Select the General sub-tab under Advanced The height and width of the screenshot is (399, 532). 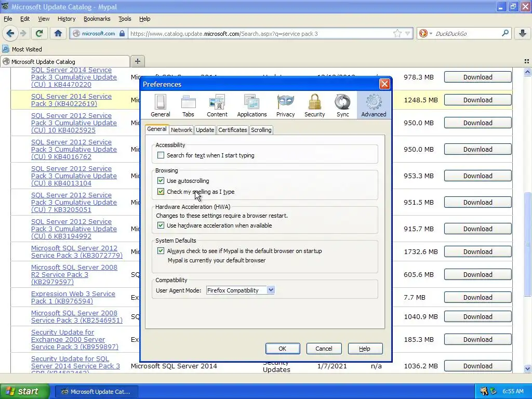[157, 129]
